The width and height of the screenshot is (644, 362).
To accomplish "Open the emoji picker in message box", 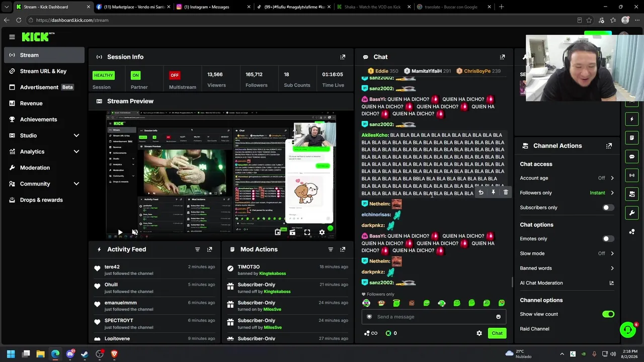I will (498, 317).
